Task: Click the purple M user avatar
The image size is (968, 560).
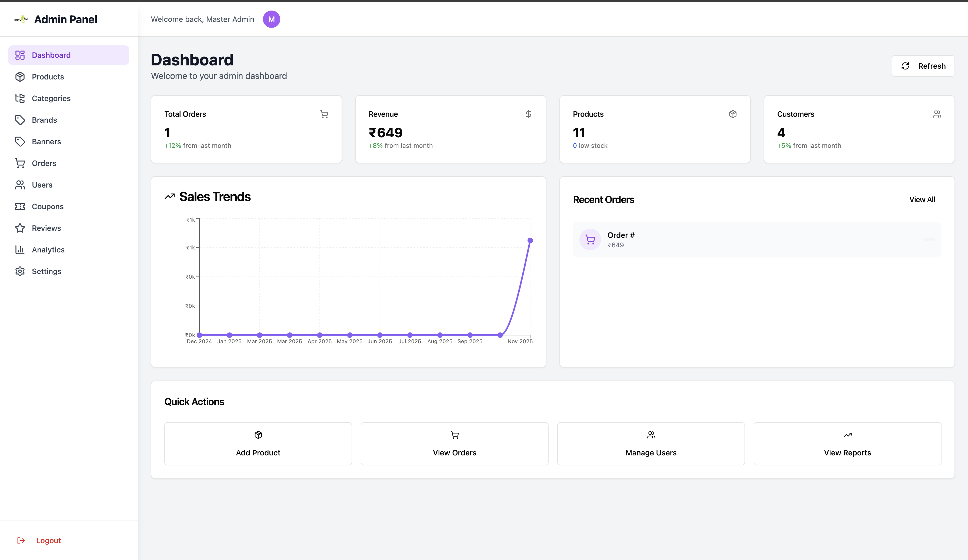Action: [x=271, y=19]
